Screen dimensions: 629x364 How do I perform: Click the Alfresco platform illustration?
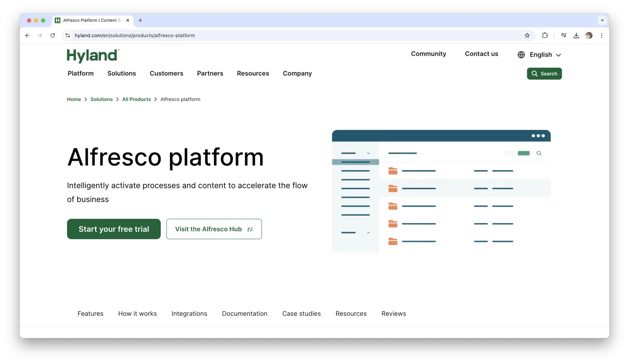tap(441, 191)
